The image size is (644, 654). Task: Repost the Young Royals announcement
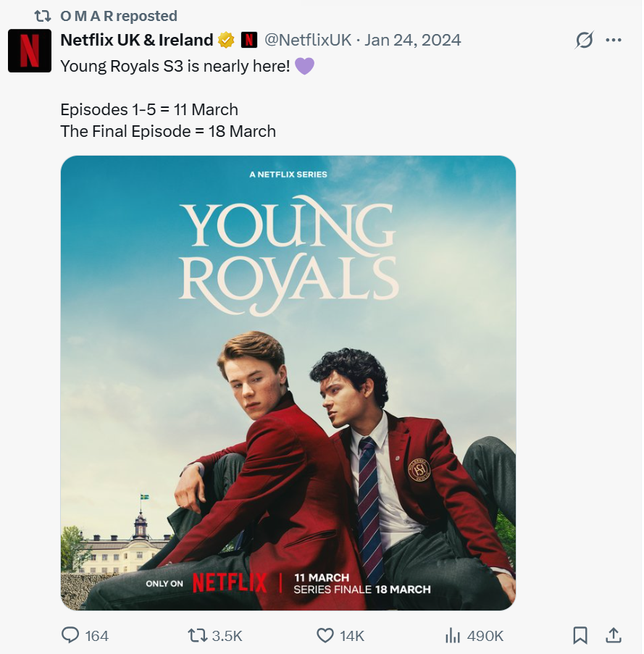click(197, 635)
